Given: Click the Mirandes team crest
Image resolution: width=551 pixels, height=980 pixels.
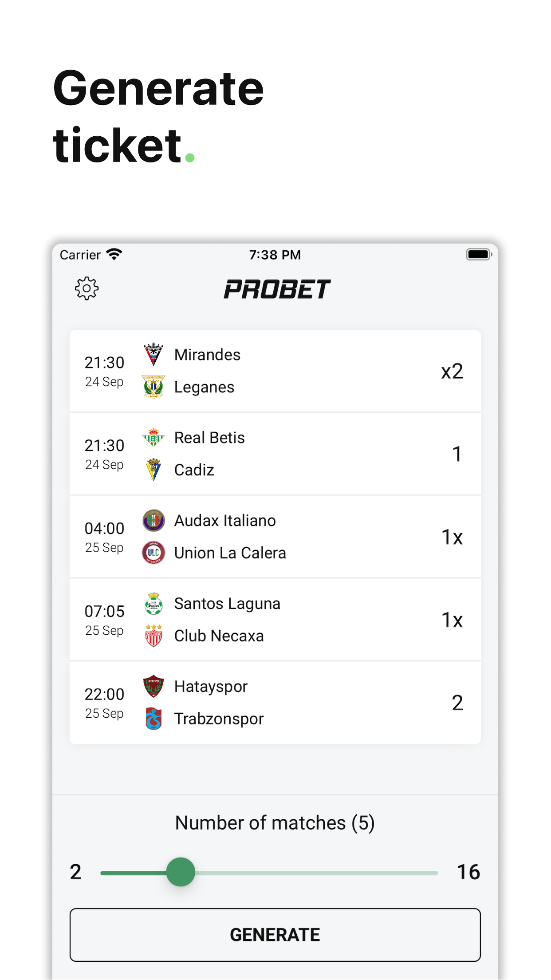Looking at the screenshot, I should click(x=153, y=354).
